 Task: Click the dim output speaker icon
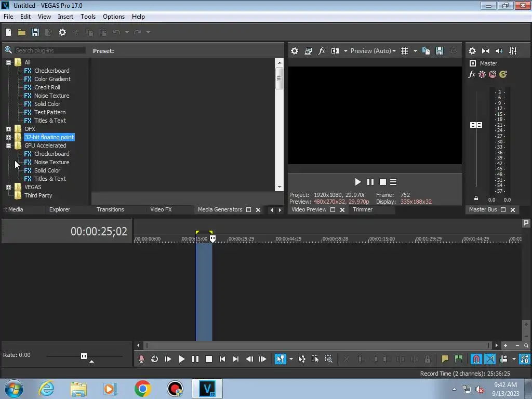(x=499, y=51)
